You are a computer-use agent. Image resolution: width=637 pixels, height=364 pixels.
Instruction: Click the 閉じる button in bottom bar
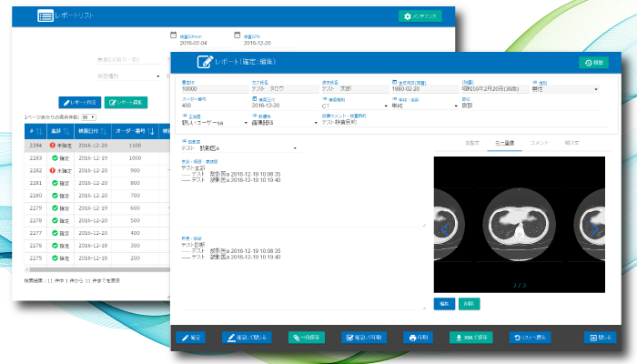(600, 338)
